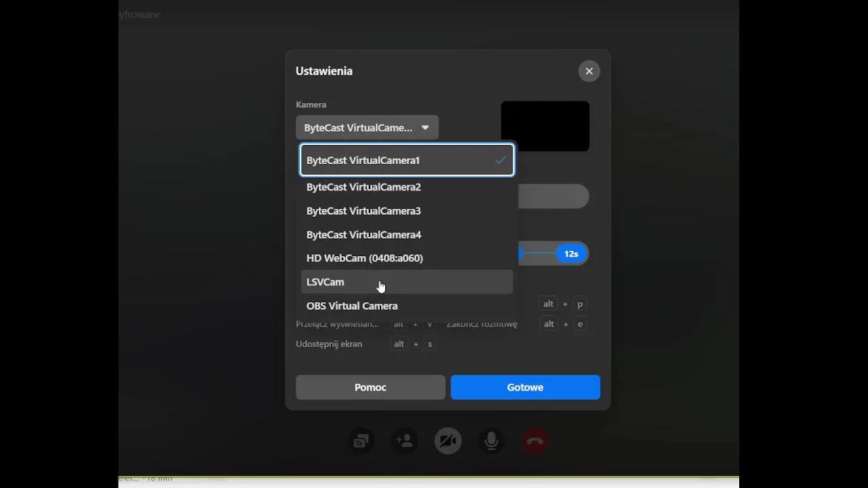Open screen sharing icon in call bar

(x=361, y=441)
